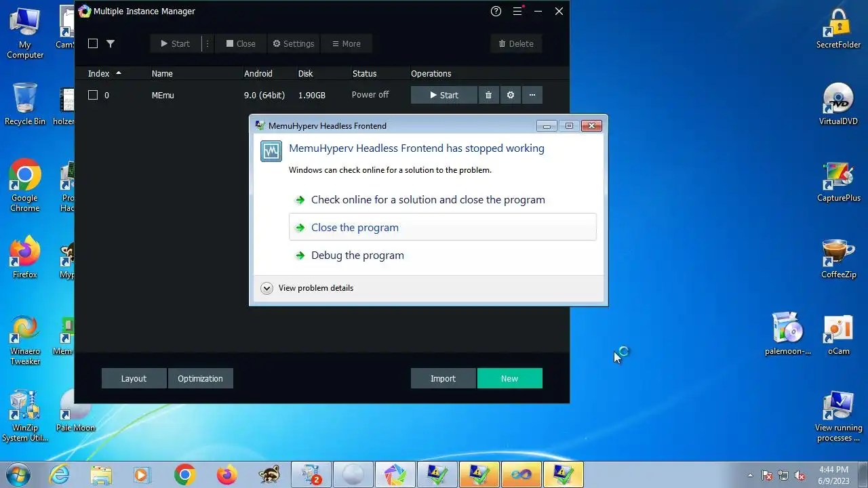Select the Google Chrome desktop icon
868x488 pixels.
(25, 186)
